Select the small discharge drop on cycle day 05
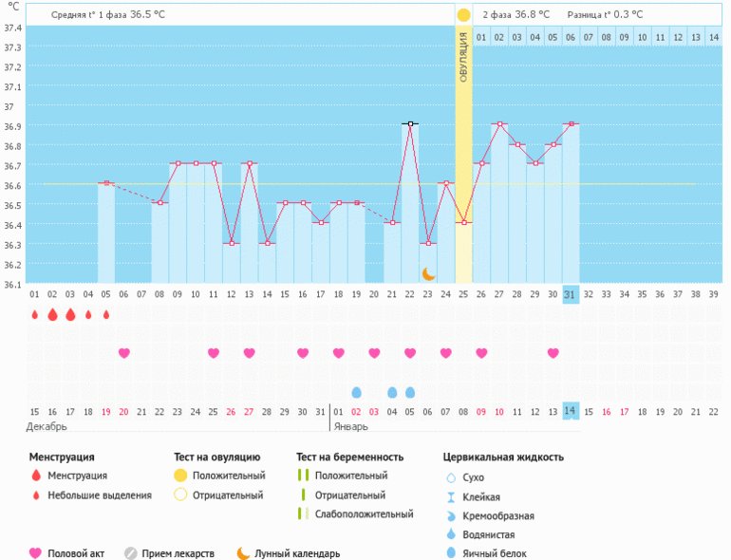 106,314
